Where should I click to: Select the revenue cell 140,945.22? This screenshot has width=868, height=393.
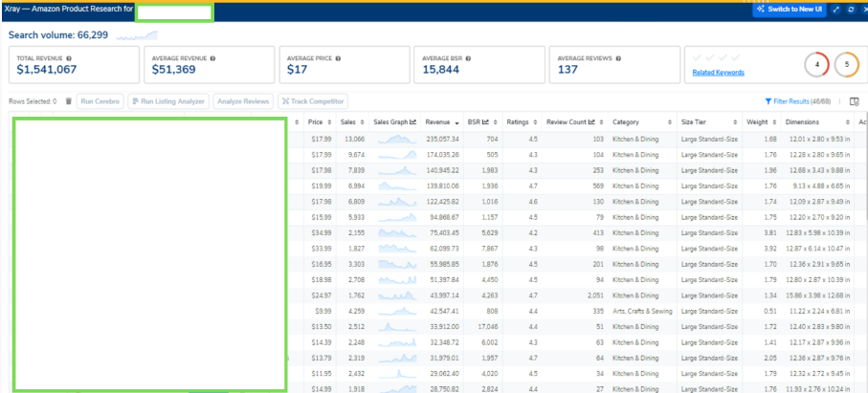(443, 170)
